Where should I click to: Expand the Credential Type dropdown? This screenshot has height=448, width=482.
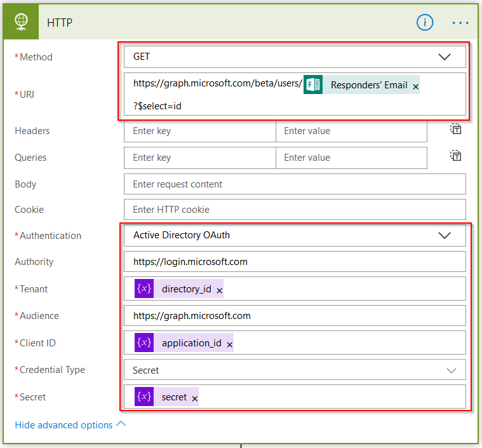tap(452, 370)
